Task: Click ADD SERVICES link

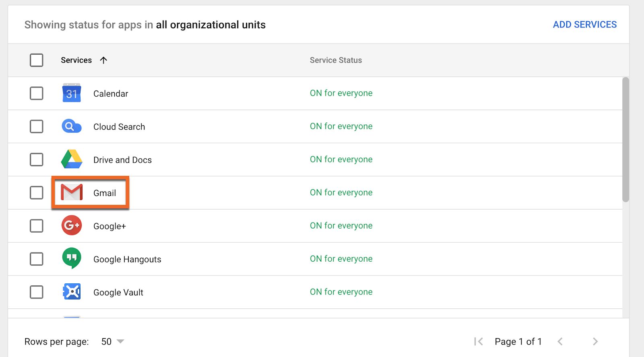Action: click(585, 25)
